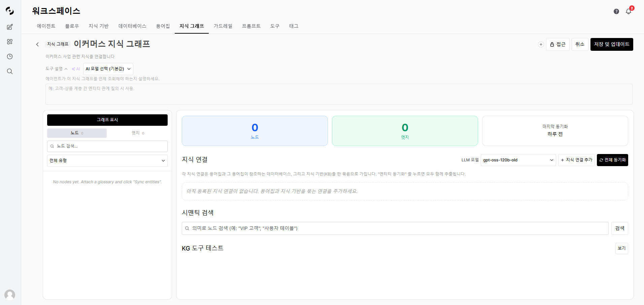Open the user avatar profile
This screenshot has height=305, width=644.
[x=10, y=295]
